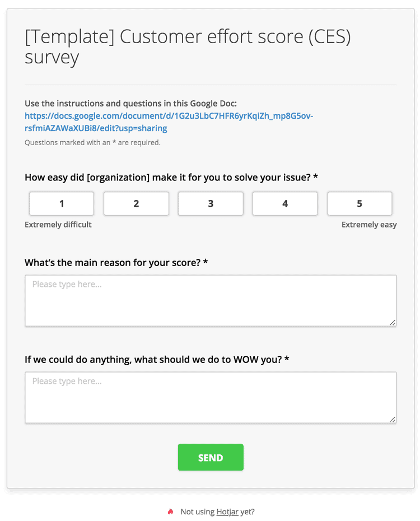Focus the main reason for score textbox
The width and height of the screenshot is (420, 521).
pos(211,300)
